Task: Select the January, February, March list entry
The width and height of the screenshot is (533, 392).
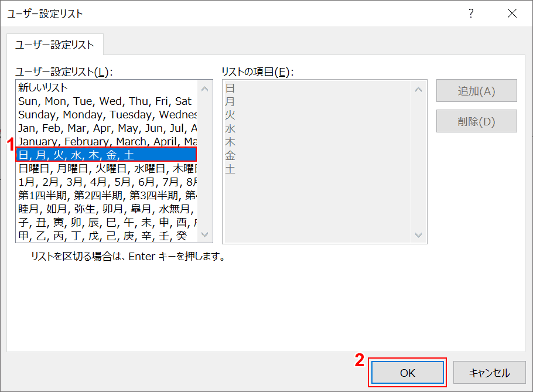Action: 107,141
